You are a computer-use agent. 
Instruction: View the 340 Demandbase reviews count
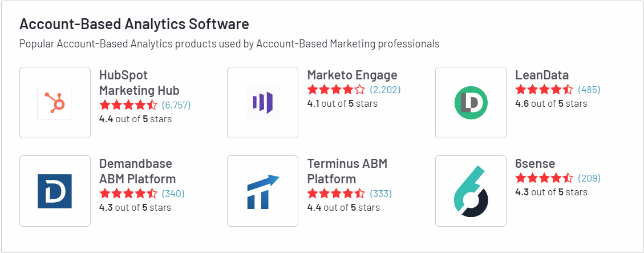pyautogui.click(x=173, y=194)
